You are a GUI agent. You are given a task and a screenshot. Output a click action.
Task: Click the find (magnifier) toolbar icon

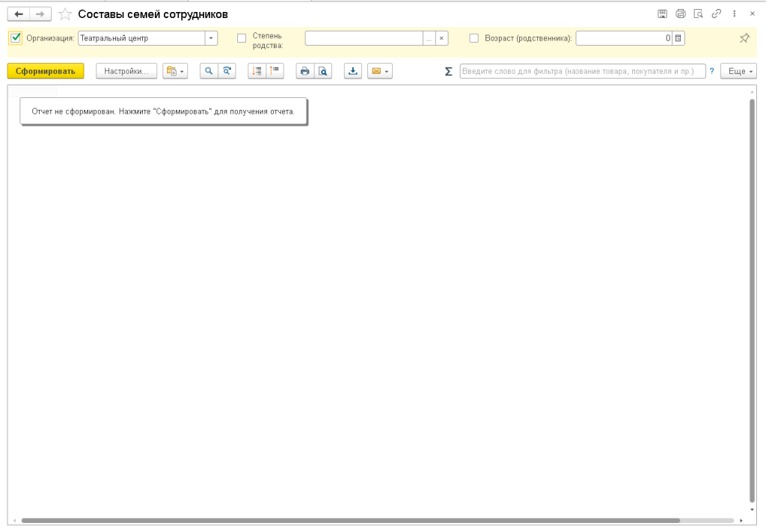point(209,71)
